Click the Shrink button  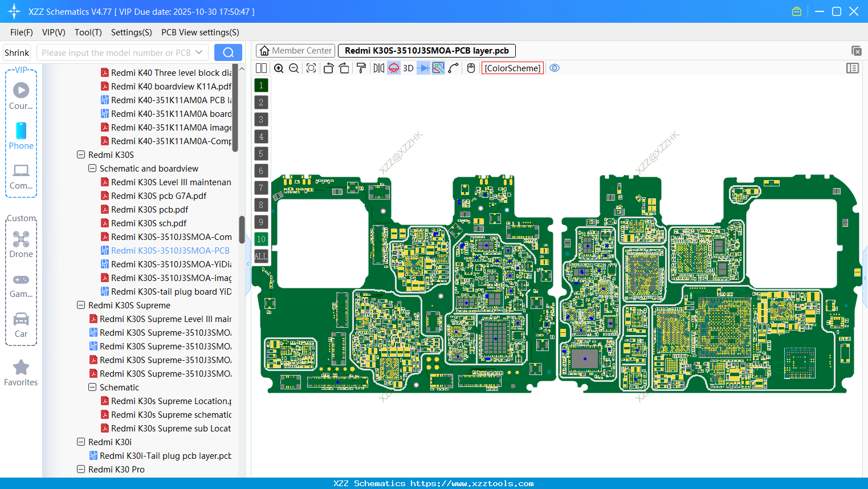click(17, 52)
